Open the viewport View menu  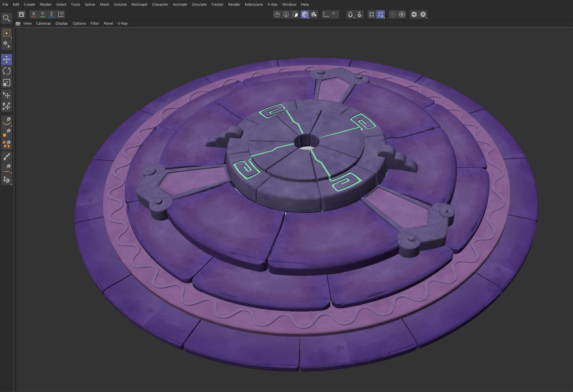[x=27, y=24]
